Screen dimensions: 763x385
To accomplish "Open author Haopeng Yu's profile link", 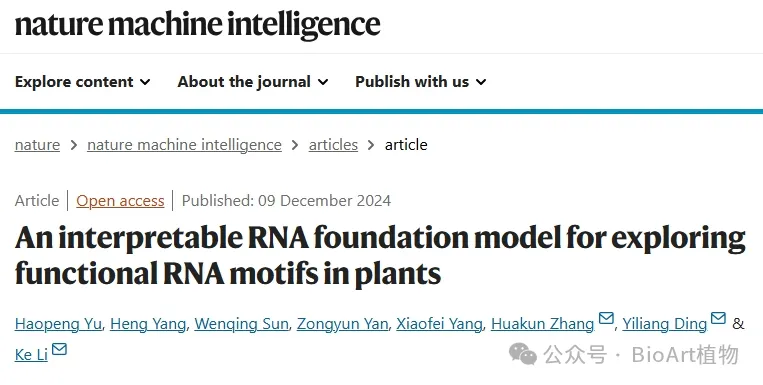I will click(58, 324).
